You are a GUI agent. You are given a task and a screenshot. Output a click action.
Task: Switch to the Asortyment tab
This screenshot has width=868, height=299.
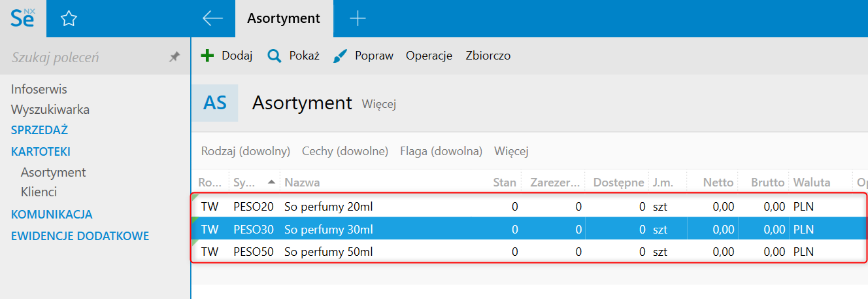[x=284, y=18]
